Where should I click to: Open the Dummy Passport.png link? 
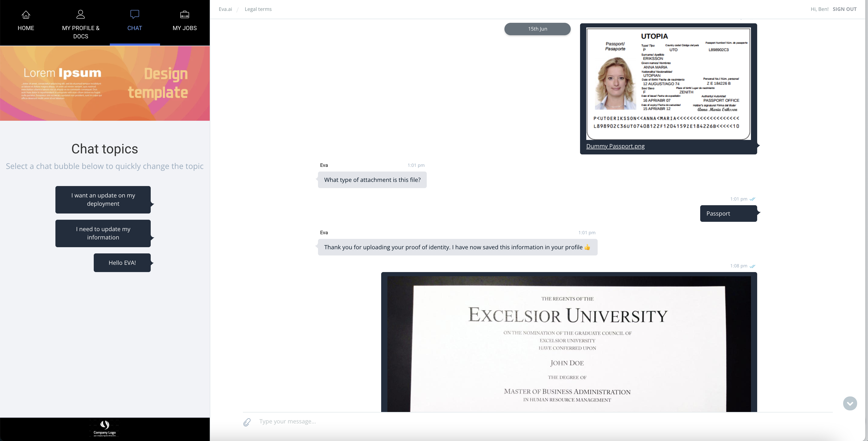coord(615,146)
